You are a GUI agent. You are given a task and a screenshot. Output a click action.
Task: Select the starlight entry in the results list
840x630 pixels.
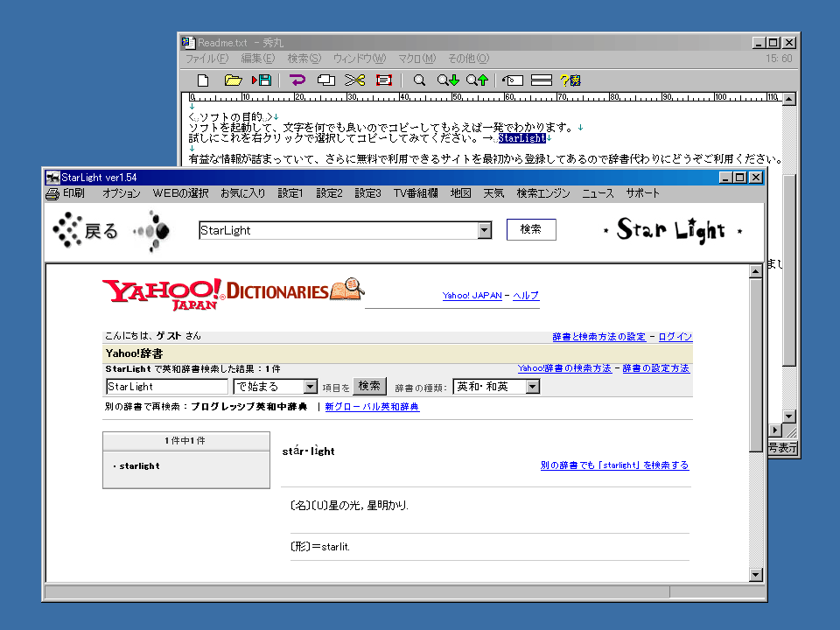coord(139,466)
